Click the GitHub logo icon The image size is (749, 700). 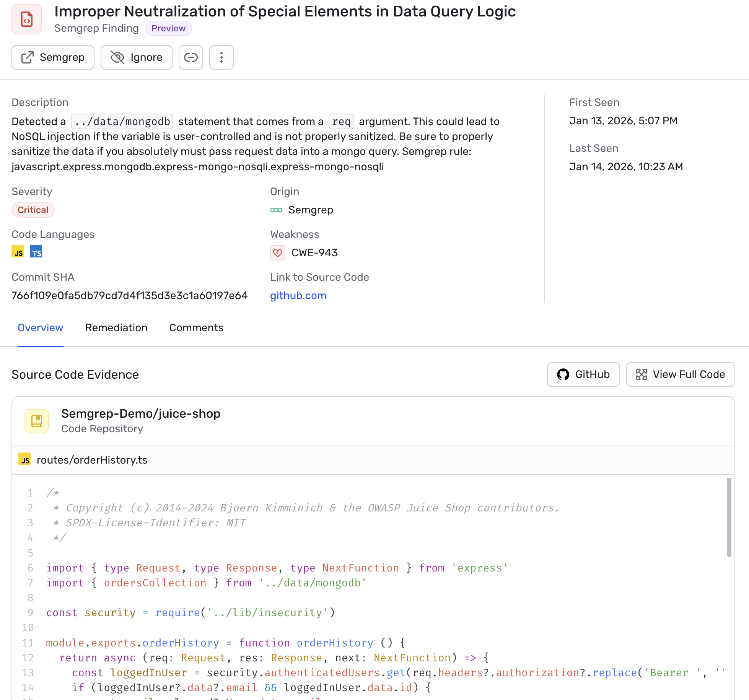[563, 374]
